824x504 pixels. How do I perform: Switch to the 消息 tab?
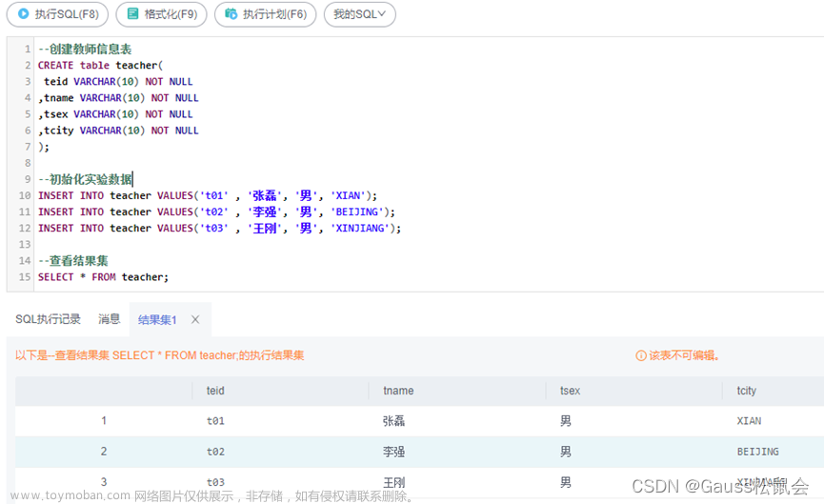point(110,319)
